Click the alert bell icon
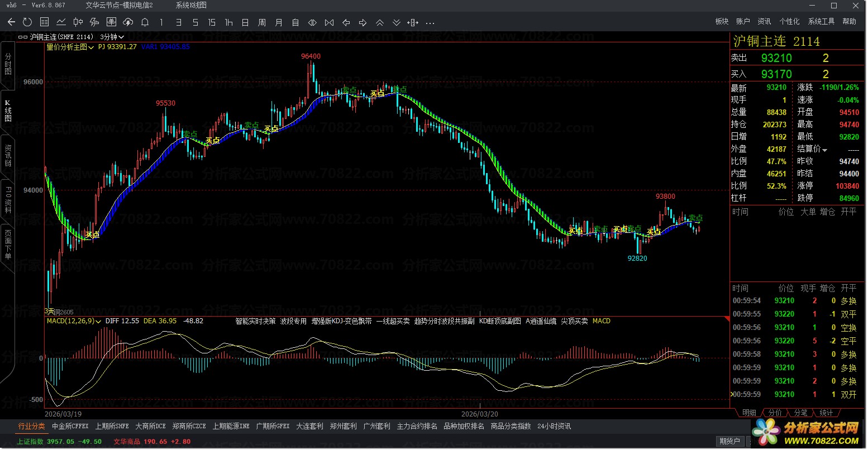Screen dimensions: 868x450 (x=145, y=22)
